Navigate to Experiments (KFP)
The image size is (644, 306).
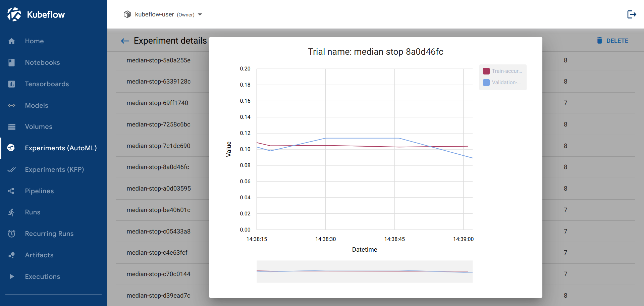tap(54, 169)
